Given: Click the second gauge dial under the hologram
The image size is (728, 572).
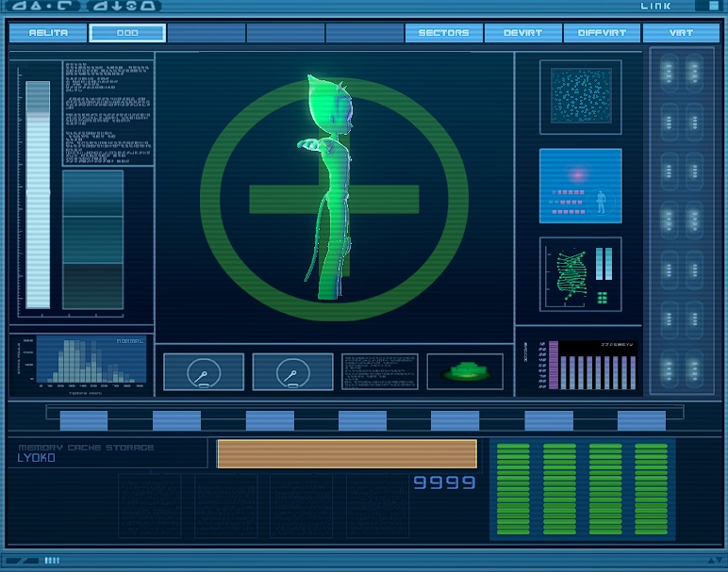Looking at the screenshot, I should pyautogui.click(x=292, y=371).
